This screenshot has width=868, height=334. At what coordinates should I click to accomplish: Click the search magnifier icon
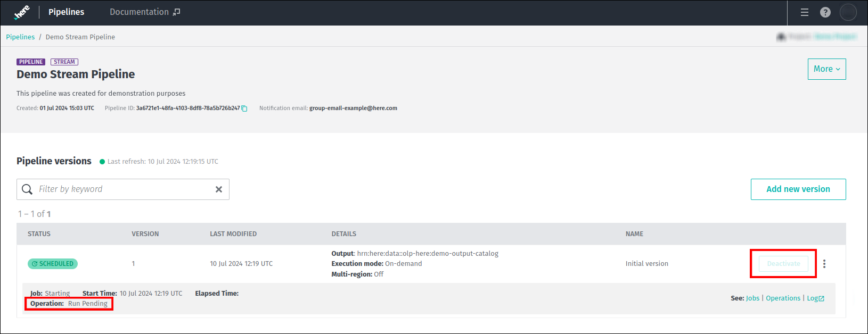click(27, 189)
